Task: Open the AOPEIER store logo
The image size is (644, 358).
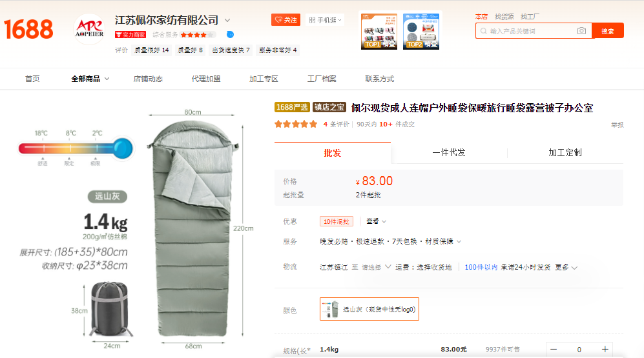Action: tap(90, 29)
